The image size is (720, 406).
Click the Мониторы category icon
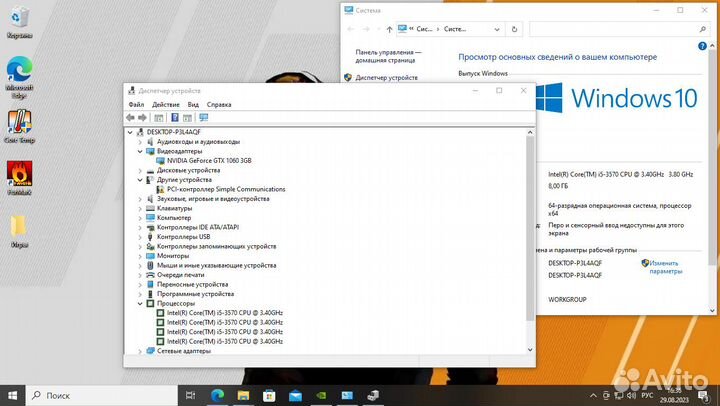tap(150, 256)
